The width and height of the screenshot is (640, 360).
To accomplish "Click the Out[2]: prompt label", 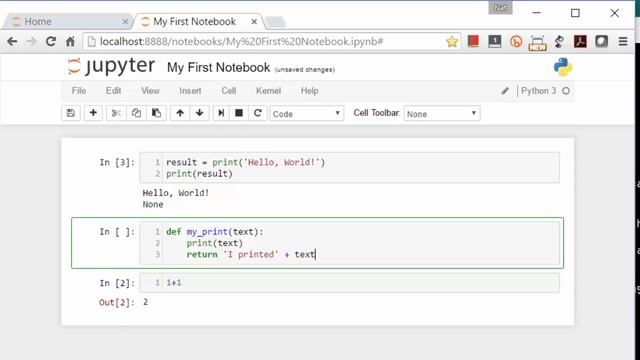I will 116,302.
